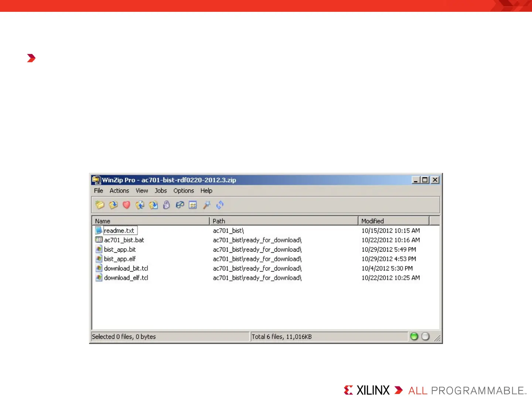Click the green status light indicator
This screenshot has height=399, width=532.
point(414,336)
